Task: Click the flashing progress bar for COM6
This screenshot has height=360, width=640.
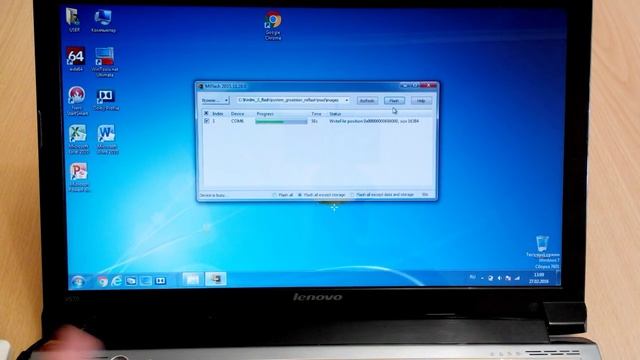Action: 281,121
